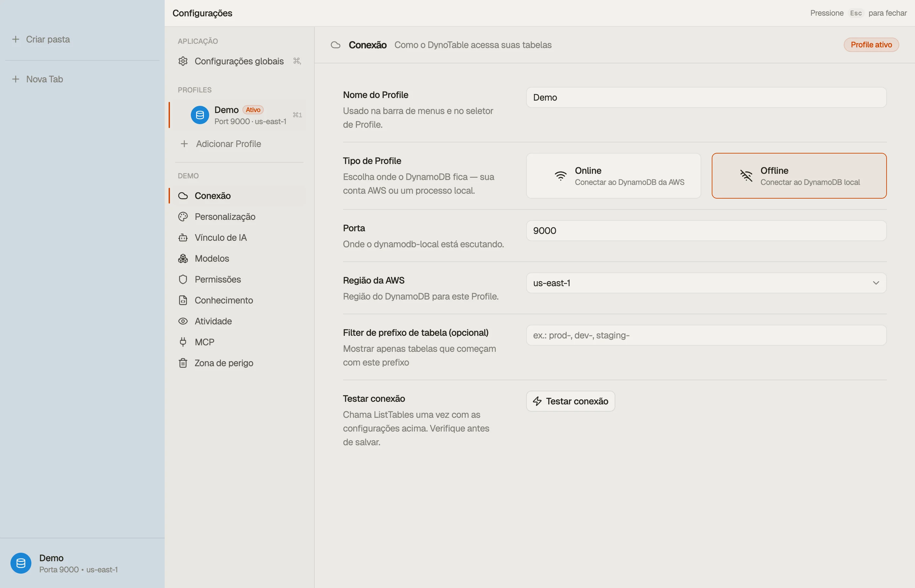This screenshot has height=588, width=915.
Task: Click the document icon for Conhecimento
Action: point(183,301)
